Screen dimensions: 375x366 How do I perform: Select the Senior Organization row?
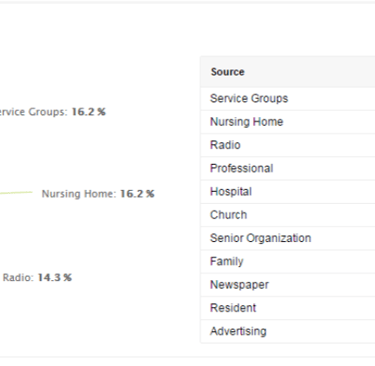(x=288, y=238)
